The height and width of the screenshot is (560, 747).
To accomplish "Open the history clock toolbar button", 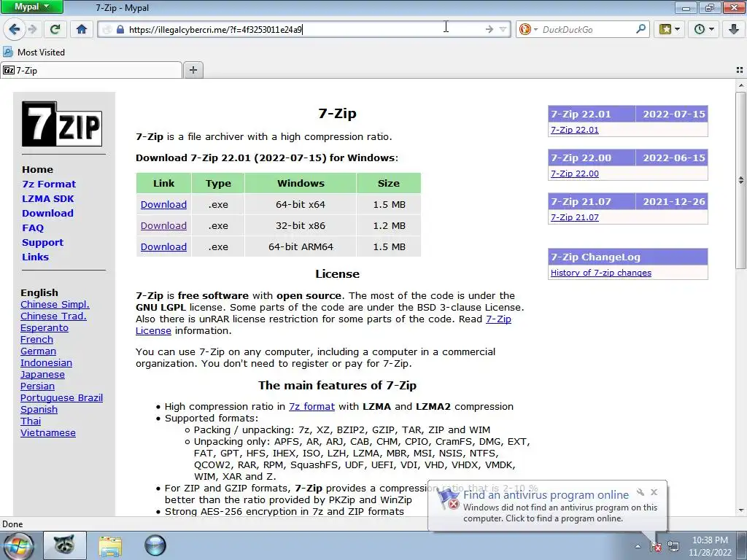I will (x=704, y=29).
